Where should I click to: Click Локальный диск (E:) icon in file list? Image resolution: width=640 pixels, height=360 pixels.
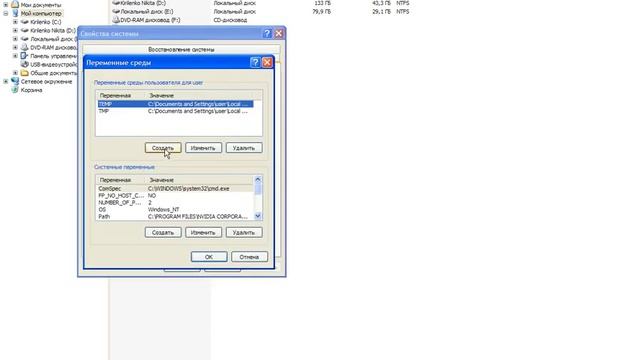(116, 11)
